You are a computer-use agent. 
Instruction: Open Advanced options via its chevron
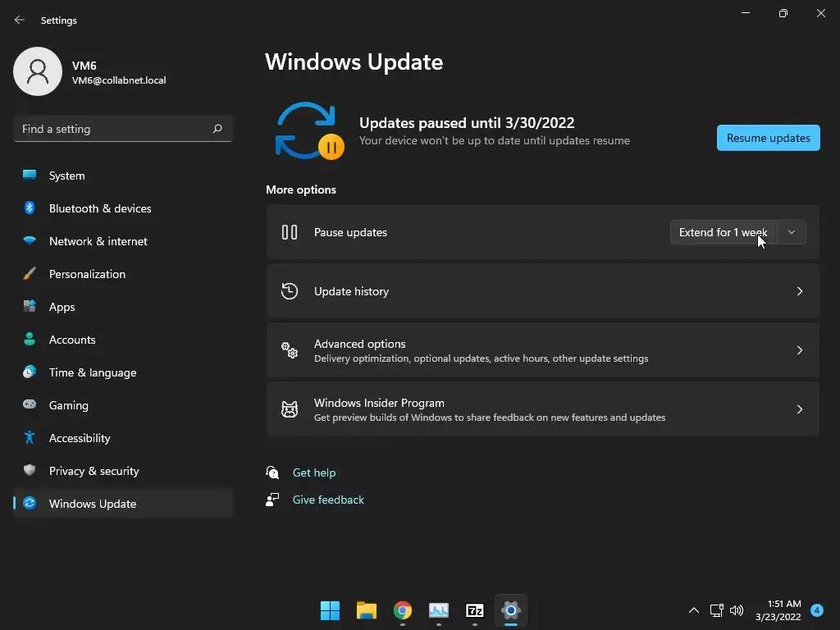pyautogui.click(x=799, y=349)
